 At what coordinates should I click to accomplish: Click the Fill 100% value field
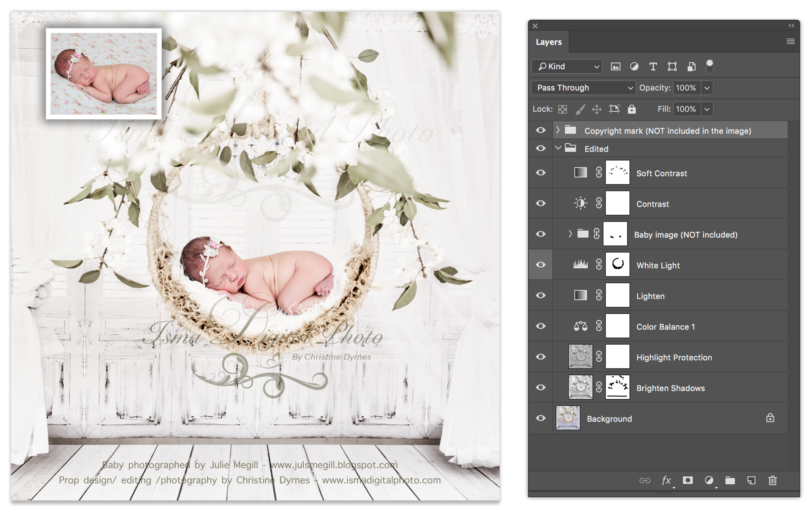[687, 109]
